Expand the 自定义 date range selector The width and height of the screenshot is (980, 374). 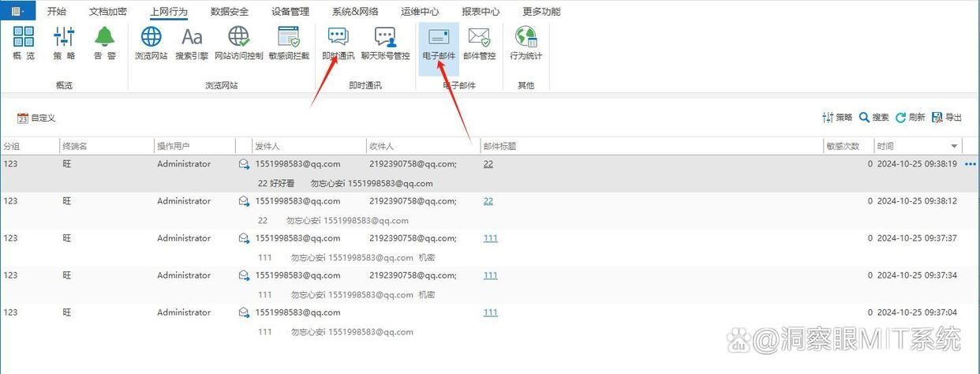point(36,118)
